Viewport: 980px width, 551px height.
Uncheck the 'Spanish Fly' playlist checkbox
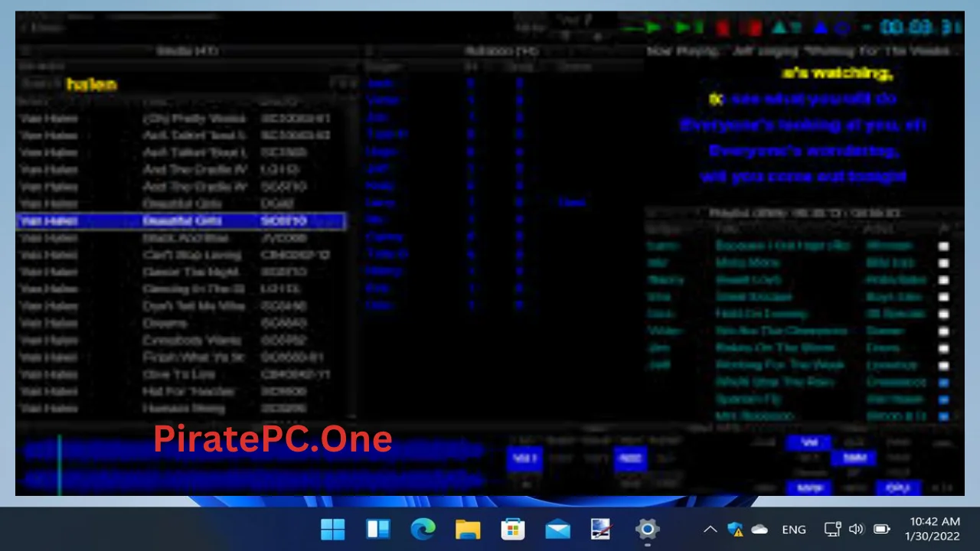pyautogui.click(x=943, y=399)
